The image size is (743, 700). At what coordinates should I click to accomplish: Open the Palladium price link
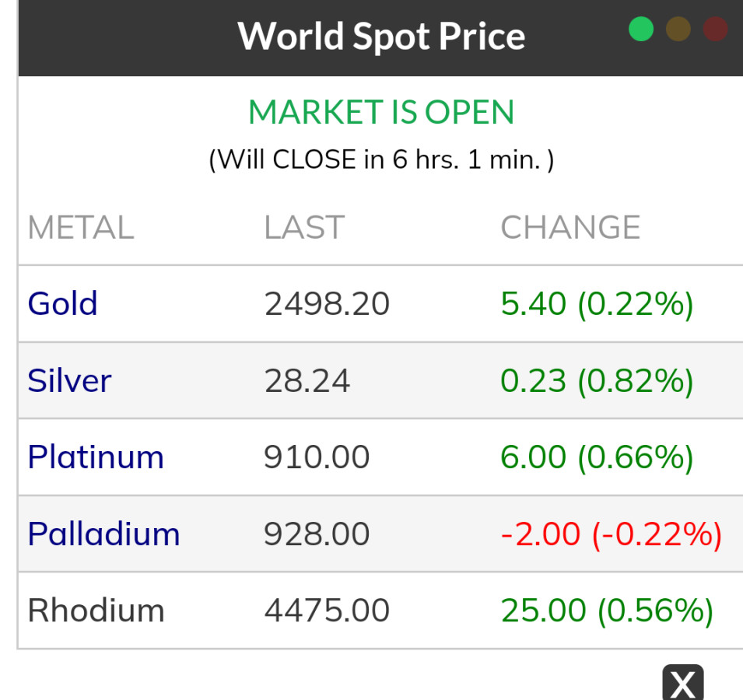click(103, 534)
